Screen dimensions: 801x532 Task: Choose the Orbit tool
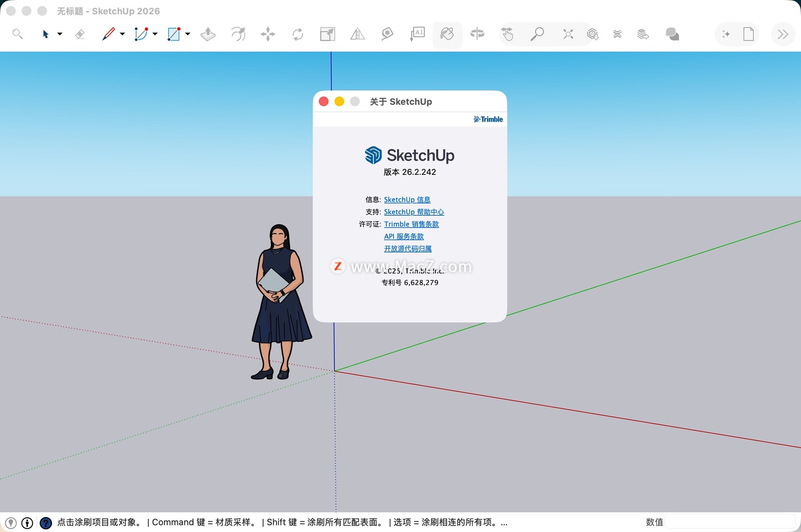(x=477, y=34)
